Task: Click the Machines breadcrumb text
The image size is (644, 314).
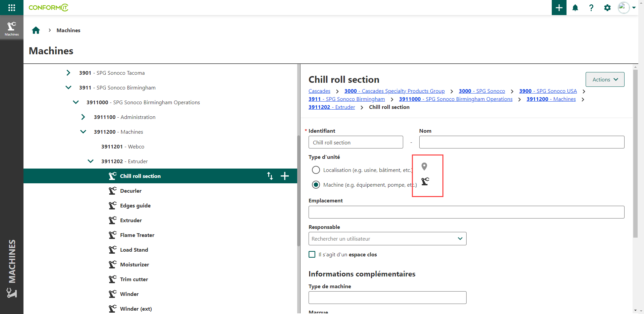Action: 68,30
